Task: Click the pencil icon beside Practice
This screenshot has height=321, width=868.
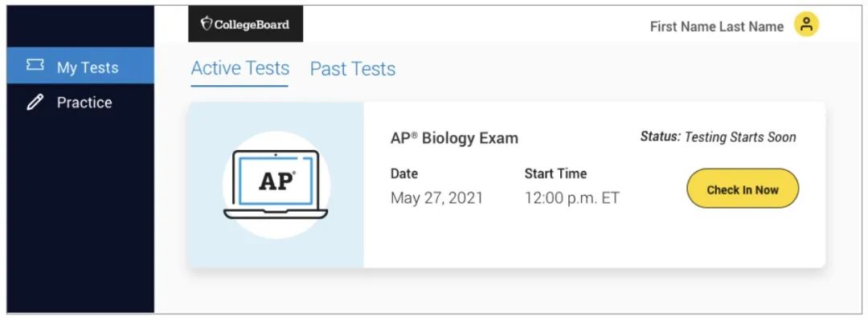Action: coord(35,102)
